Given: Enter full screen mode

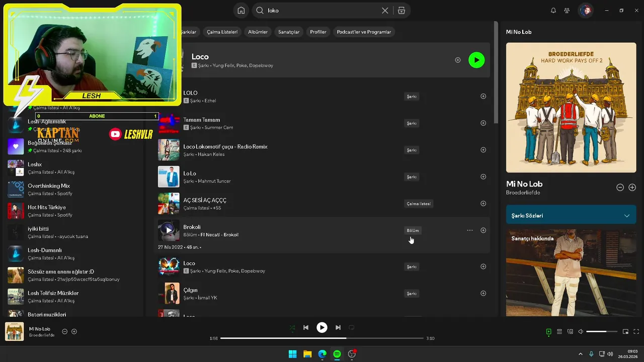Looking at the screenshot, I should click(x=636, y=332).
